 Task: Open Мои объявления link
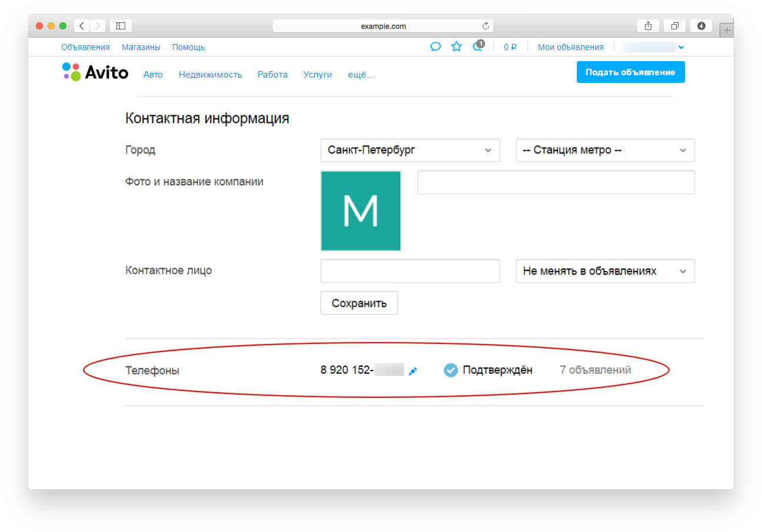(x=571, y=47)
